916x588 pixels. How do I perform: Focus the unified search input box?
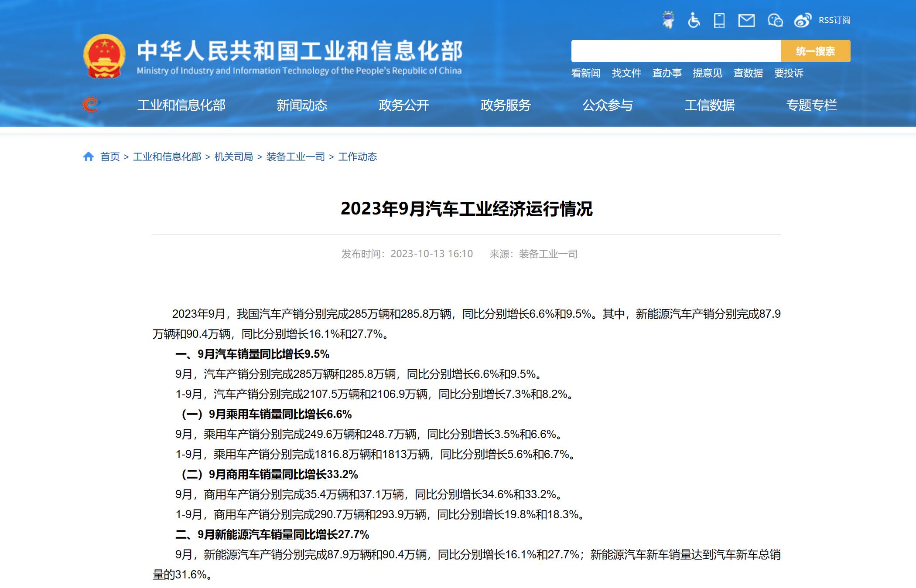[676, 51]
